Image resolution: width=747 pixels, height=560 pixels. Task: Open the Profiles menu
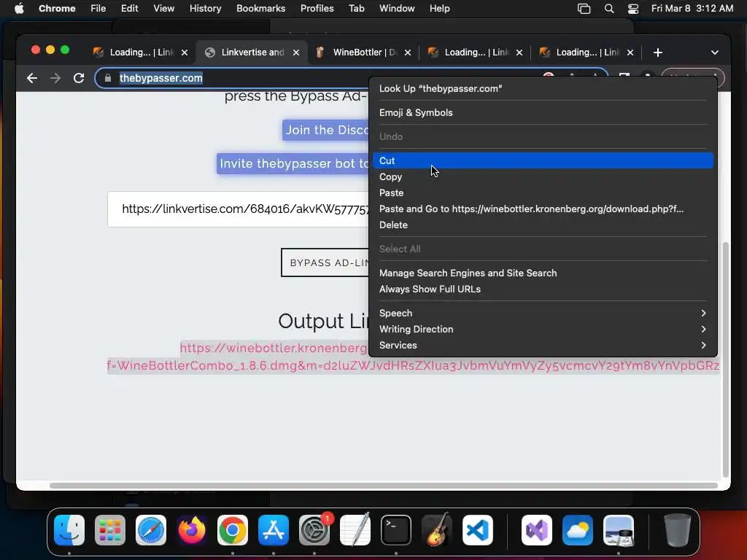click(x=317, y=9)
